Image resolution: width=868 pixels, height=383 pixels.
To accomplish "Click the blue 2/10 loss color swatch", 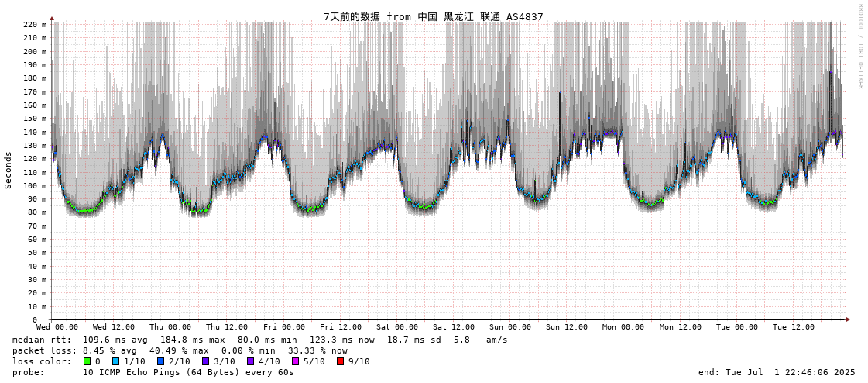I will [160, 361].
